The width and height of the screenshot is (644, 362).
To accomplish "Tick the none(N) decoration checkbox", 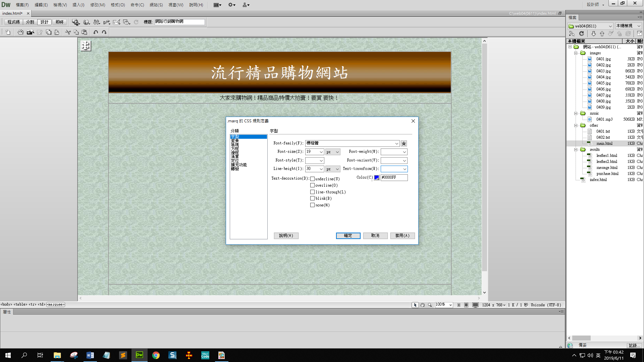I will 312,205.
